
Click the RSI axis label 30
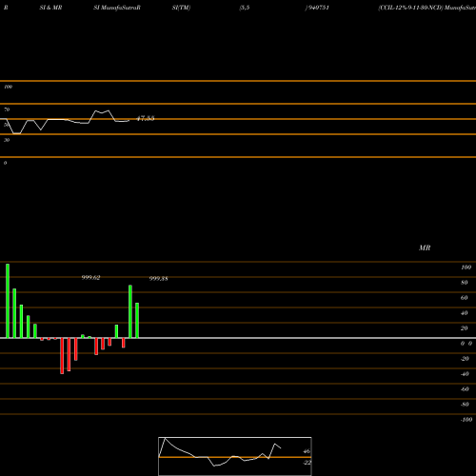pos(7,140)
